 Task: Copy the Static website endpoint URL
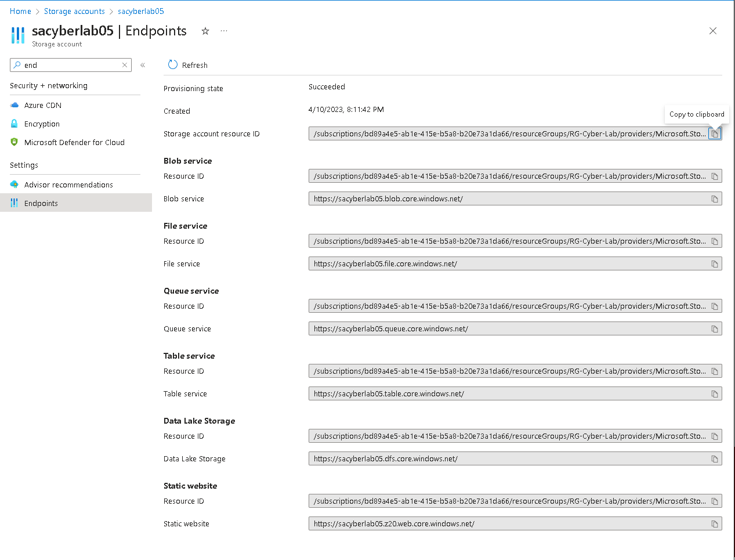[x=714, y=523]
